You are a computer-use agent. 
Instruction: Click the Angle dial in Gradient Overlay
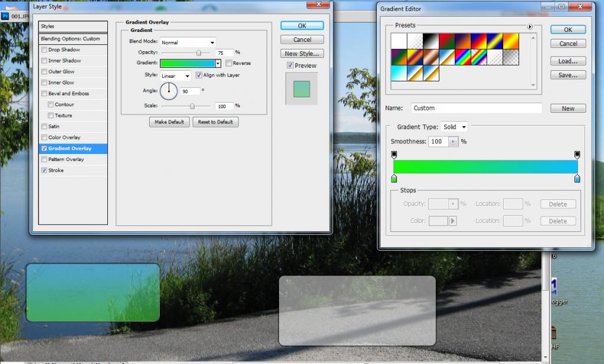(x=168, y=91)
